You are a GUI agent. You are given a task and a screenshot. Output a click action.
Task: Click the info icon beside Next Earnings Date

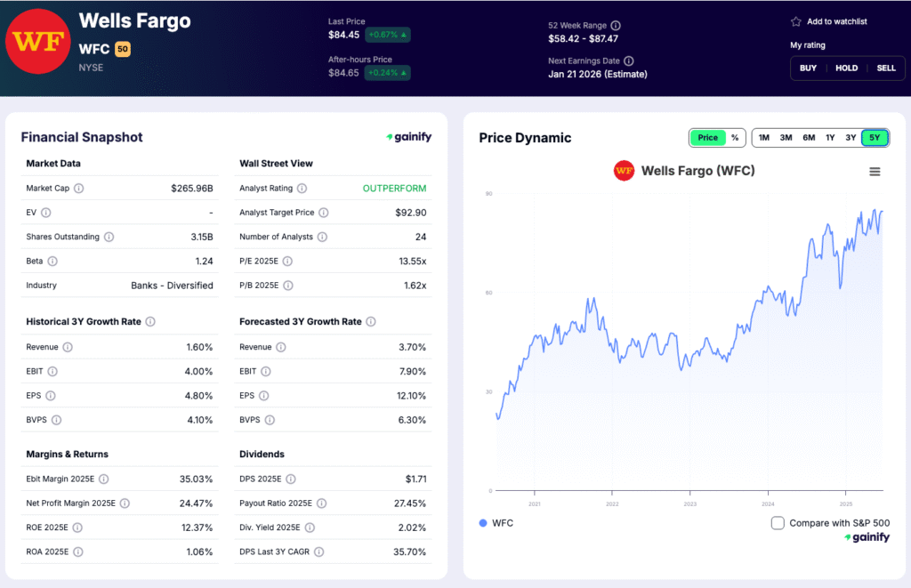[x=631, y=60]
